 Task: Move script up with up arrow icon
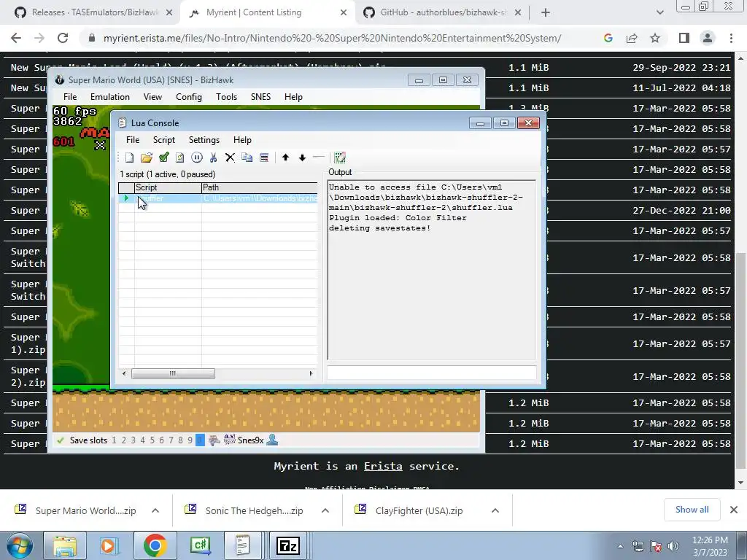(x=285, y=157)
